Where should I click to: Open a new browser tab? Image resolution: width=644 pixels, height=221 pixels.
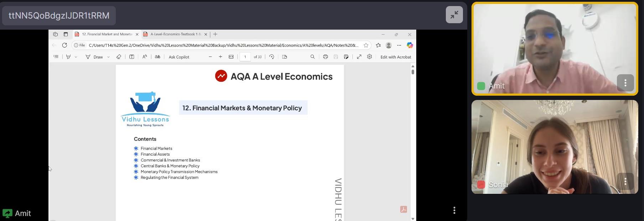pos(215,34)
